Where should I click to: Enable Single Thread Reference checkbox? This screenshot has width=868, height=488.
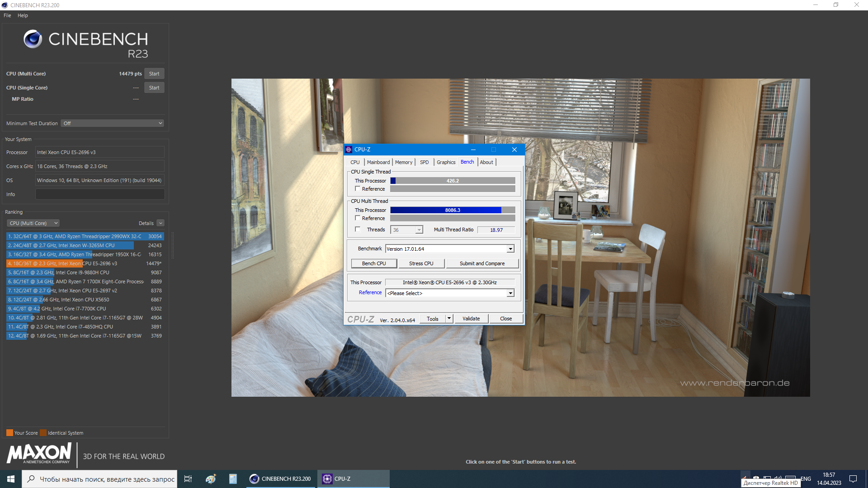click(358, 189)
